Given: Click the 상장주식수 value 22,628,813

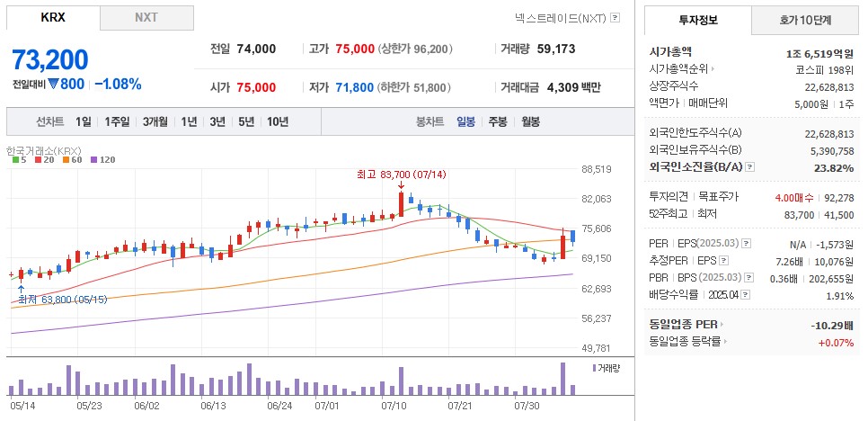Looking at the screenshot, I should pyautogui.click(x=829, y=87).
